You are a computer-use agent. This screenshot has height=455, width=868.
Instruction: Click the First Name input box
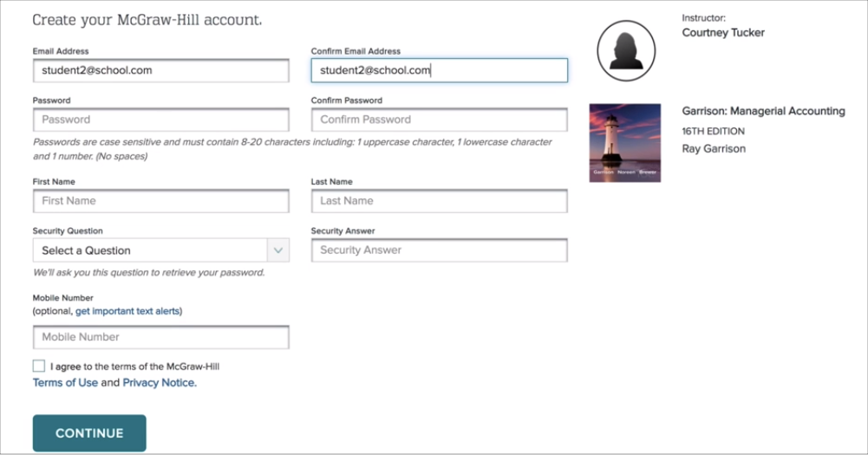[161, 201]
